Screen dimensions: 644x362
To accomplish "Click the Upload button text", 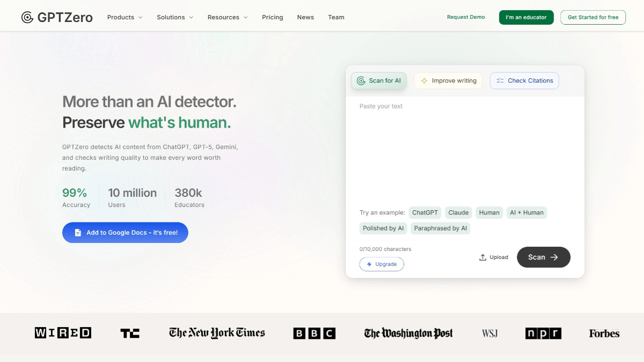I will 499,257.
